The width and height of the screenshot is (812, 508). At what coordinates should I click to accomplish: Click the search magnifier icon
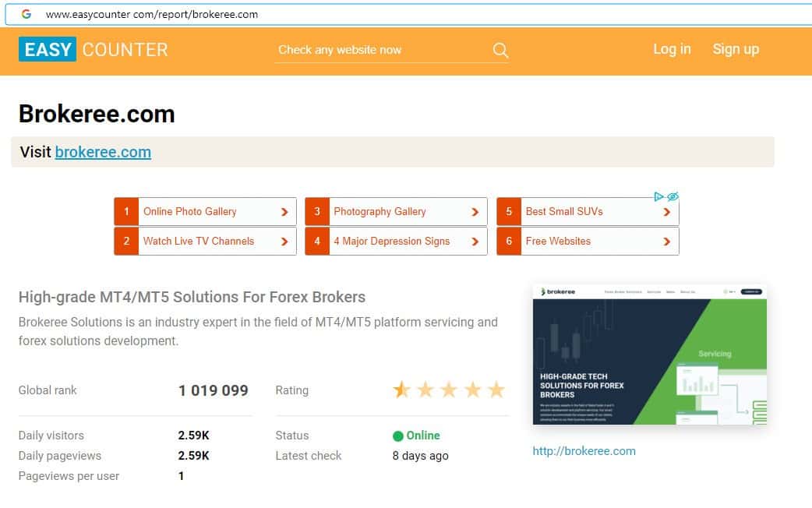(500, 51)
